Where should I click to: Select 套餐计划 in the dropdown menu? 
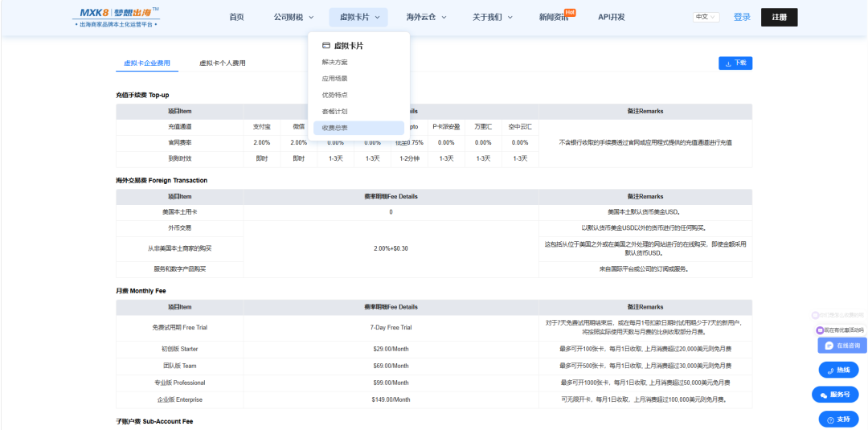[335, 111]
